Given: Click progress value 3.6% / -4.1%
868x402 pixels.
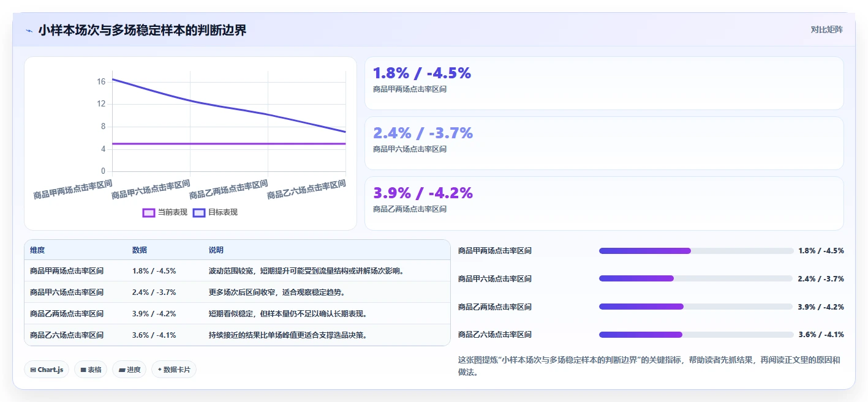Looking at the screenshot, I should pos(821,335).
